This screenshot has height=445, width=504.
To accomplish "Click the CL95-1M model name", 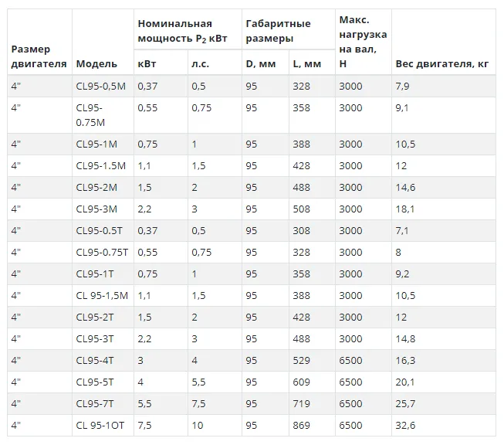I will click(x=96, y=144).
